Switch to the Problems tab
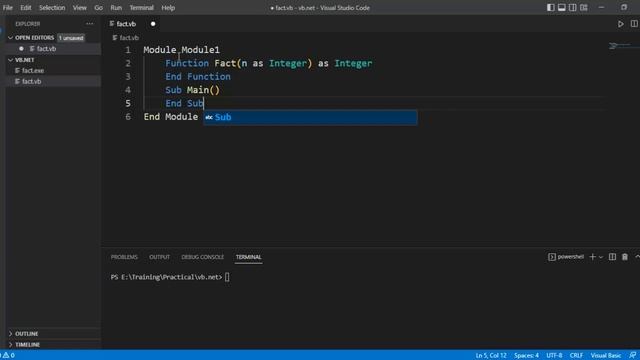Viewport: 640px width, 360px height. [x=124, y=257]
